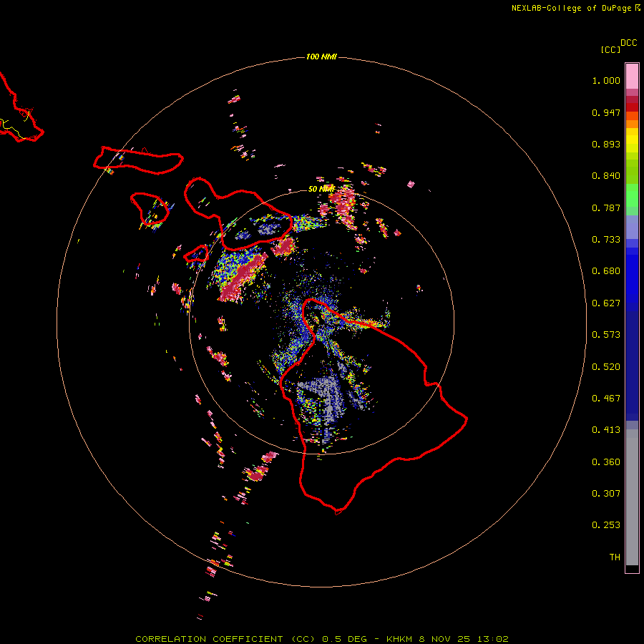
Task: Click the 0.253 color scale value
Action: coord(606,525)
